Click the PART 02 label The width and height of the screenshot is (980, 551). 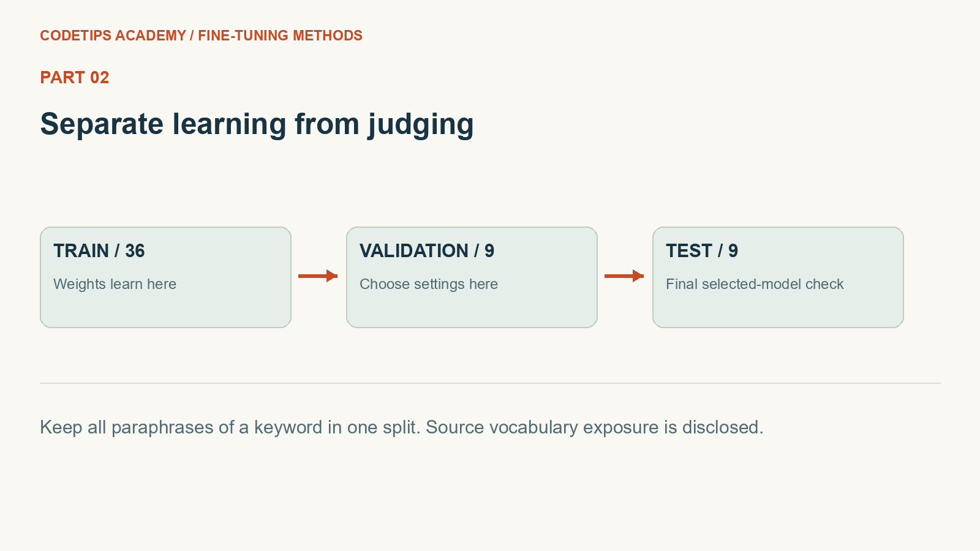click(75, 78)
